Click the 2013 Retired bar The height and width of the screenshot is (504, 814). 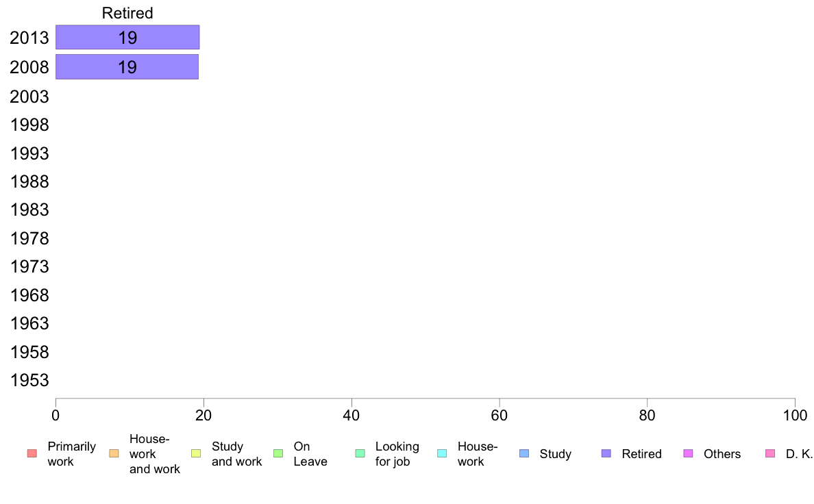[127, 38]
